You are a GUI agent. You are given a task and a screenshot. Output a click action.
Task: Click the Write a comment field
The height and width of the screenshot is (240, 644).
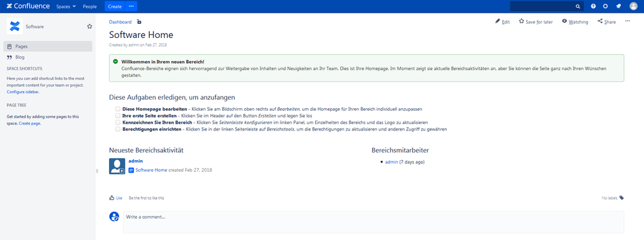(x=373, y=222)
